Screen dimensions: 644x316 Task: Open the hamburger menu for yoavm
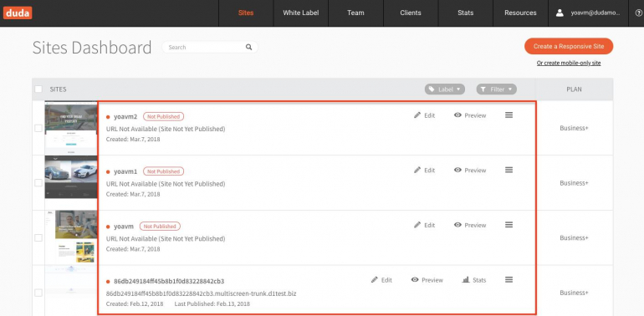[509, 225]
